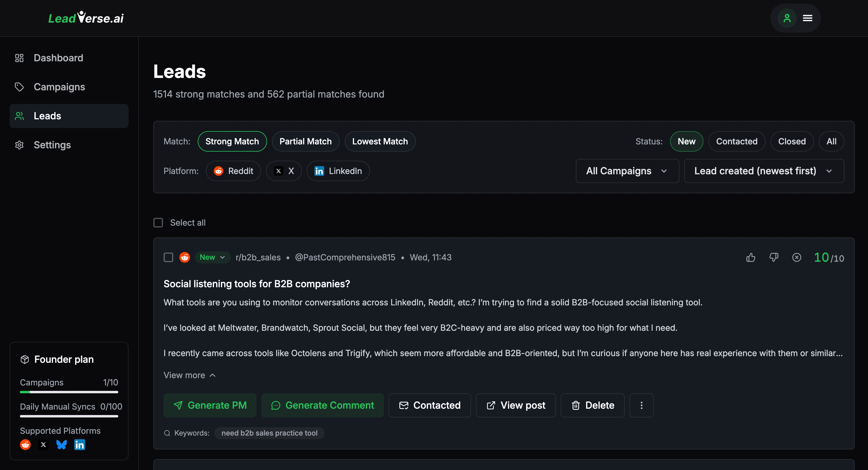Click the thumbs down icon on lead

(x=774, y=258)
